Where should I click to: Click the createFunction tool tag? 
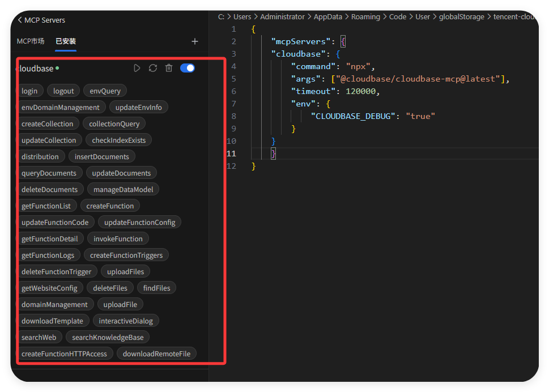110,206
